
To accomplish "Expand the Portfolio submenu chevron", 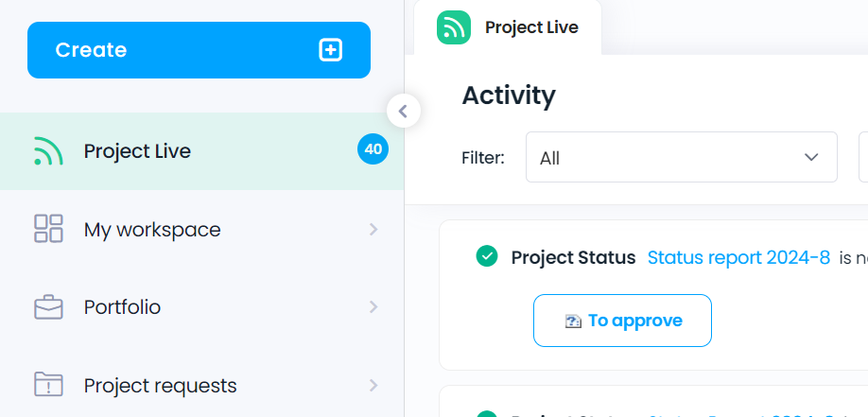I will pos(373,306).
